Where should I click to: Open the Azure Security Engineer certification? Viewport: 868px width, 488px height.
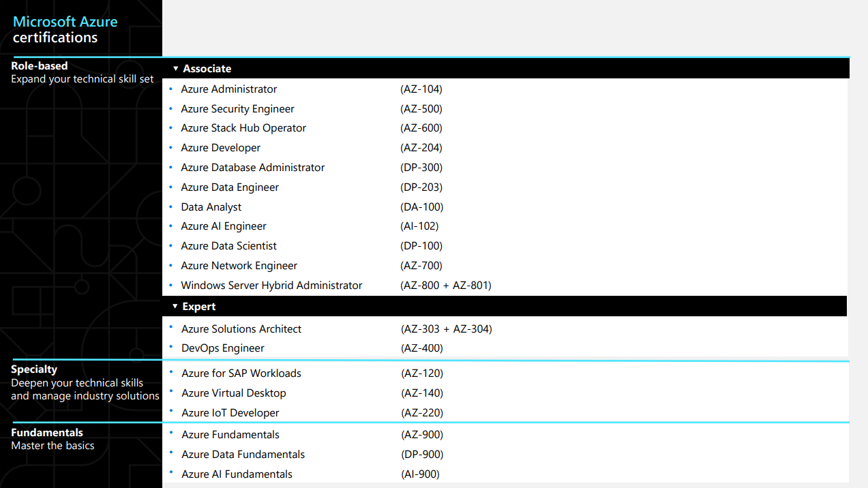[237, 109]
